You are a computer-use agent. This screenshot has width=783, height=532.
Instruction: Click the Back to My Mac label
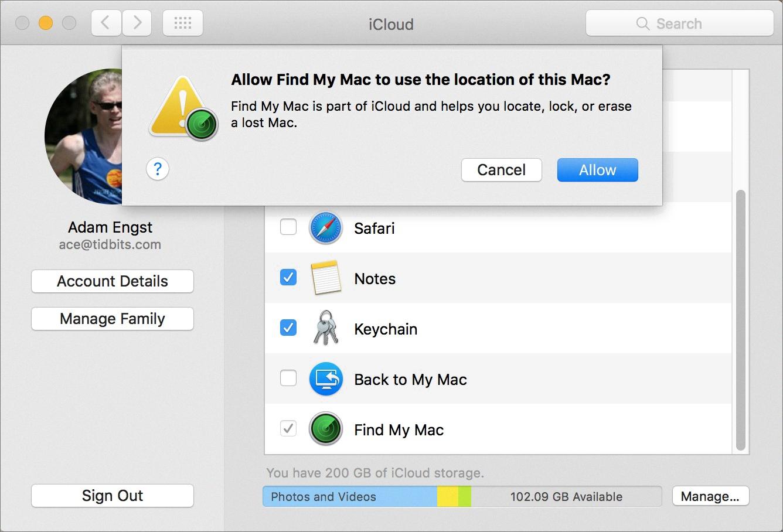(410, 380)
